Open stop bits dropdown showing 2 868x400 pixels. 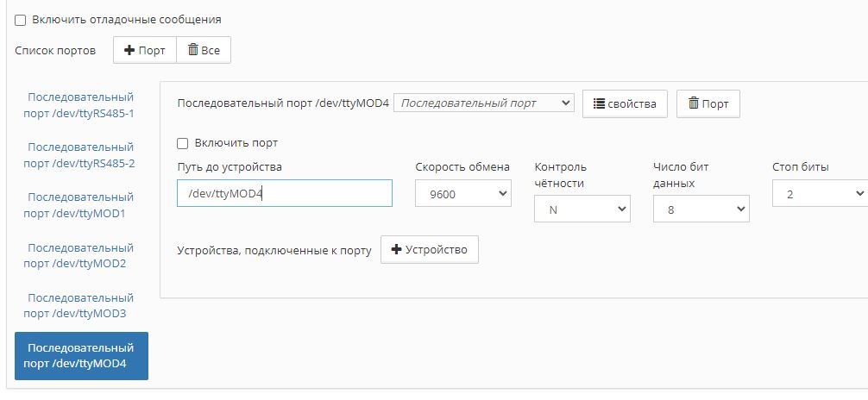(x=820, y=193)
